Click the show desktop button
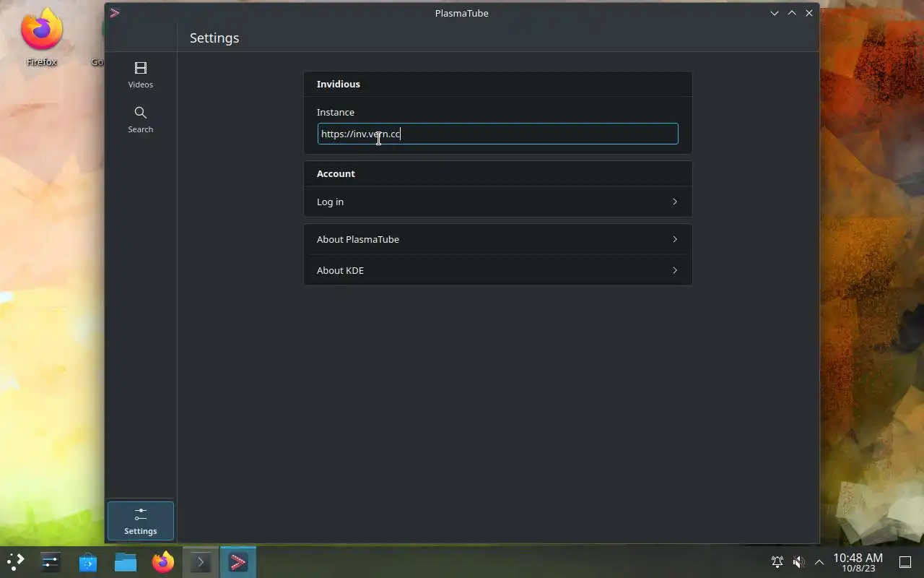 click(x=905, y=562)
